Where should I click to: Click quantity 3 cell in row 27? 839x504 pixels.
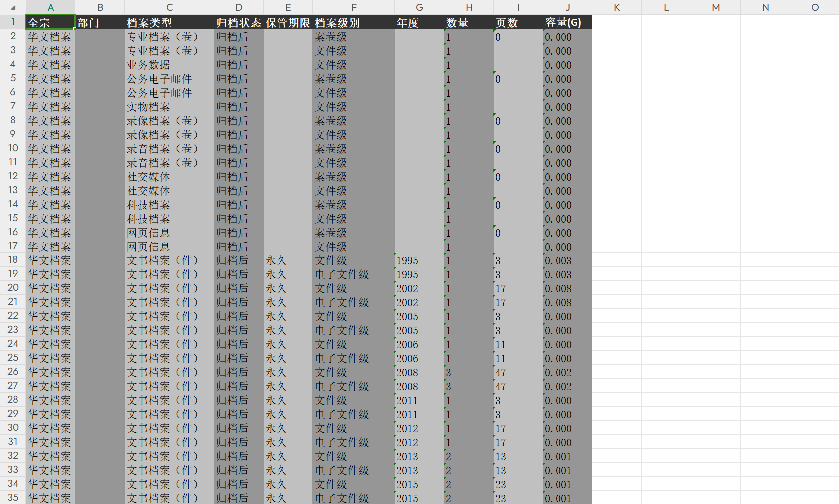(469, 386)
